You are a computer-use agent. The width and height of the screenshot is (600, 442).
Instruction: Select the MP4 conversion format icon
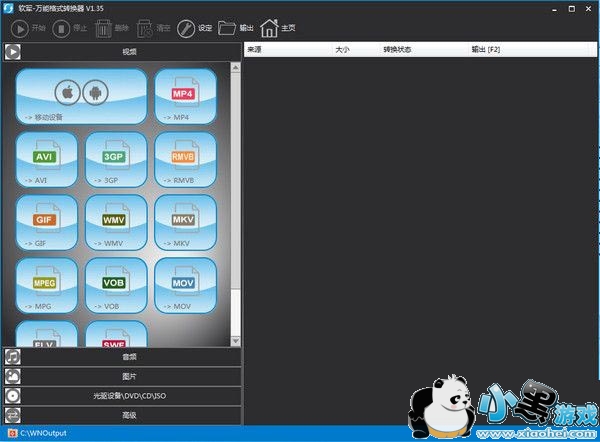(x=185, y=97)
